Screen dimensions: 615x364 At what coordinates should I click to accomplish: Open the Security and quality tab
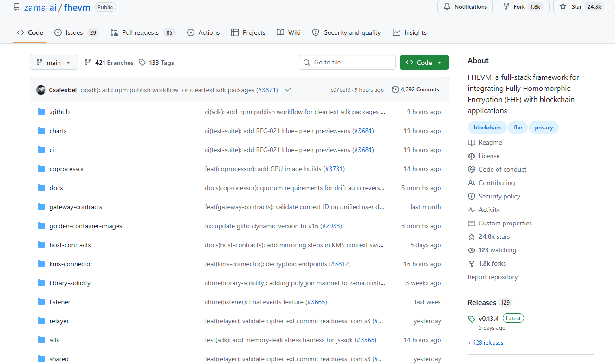[346, 32]
